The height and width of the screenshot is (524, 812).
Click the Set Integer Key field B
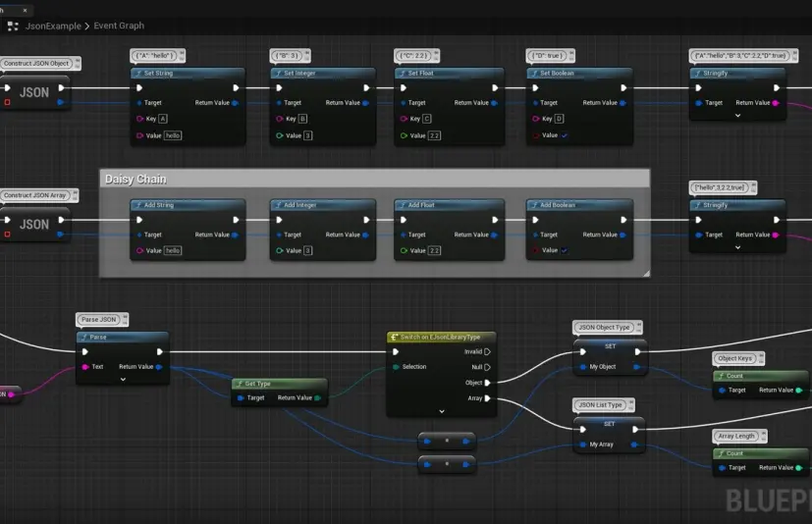tap(303, 119)
